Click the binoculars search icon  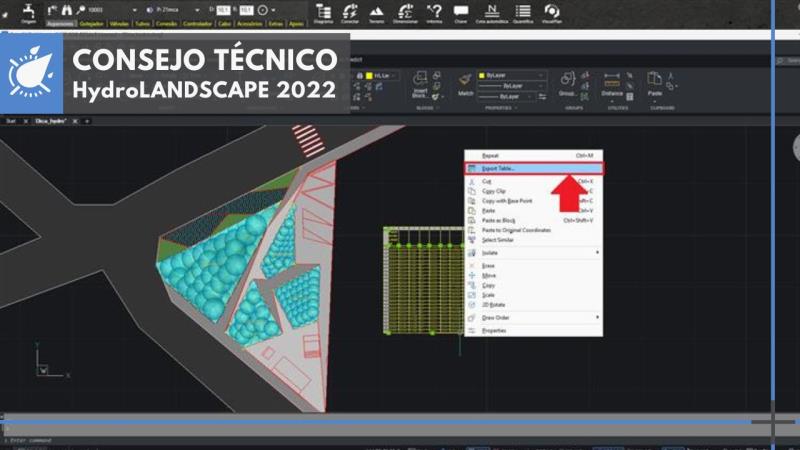coord(67,10)
